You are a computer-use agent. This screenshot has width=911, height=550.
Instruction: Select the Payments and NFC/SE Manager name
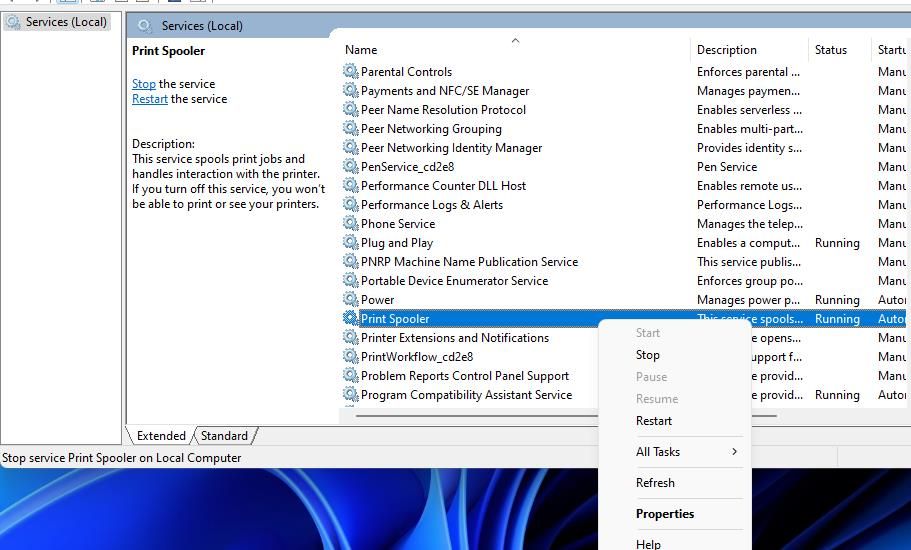(445, 91)
